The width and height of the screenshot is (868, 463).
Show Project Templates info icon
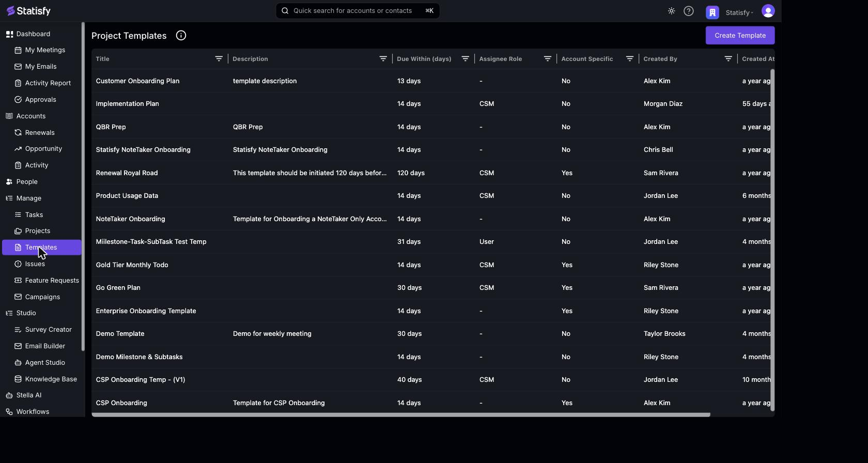click(x=181, y=36)
